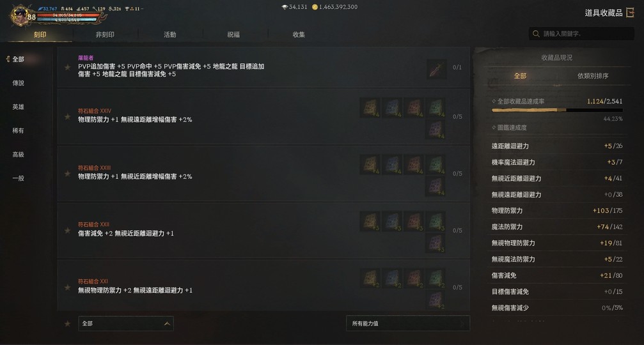This screenshot has height=345, width=644.
Task: Toggle the favorites filter star beside 全部 dropdown
Action: click(x=67, y=324)
